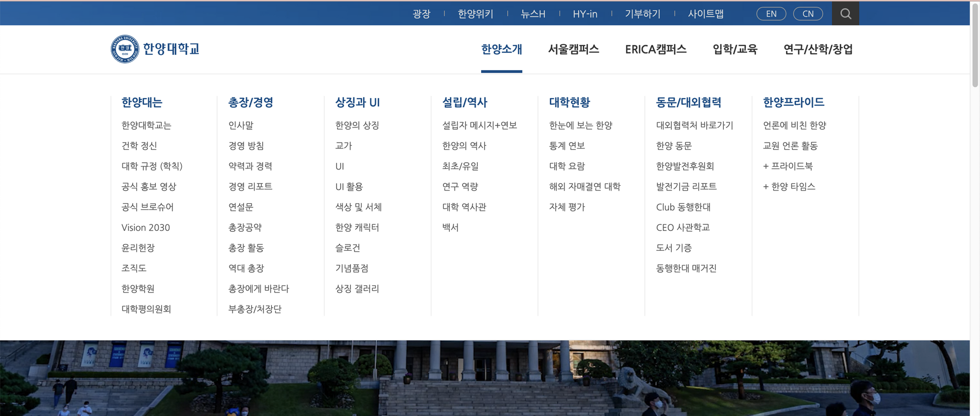
Task: Open 공식 홍보 영상
Action: 149,187
